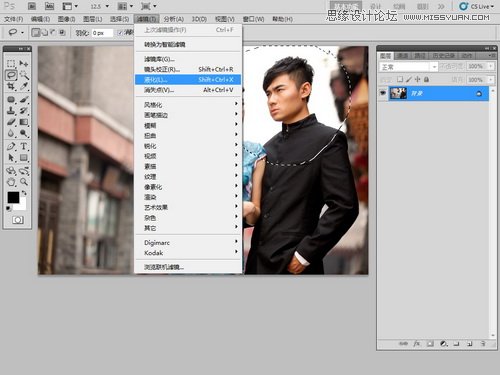Screen dimensions: 500x375
Task: Choose Convert for Smart Filters entry
Action: (x=188, y=44)
